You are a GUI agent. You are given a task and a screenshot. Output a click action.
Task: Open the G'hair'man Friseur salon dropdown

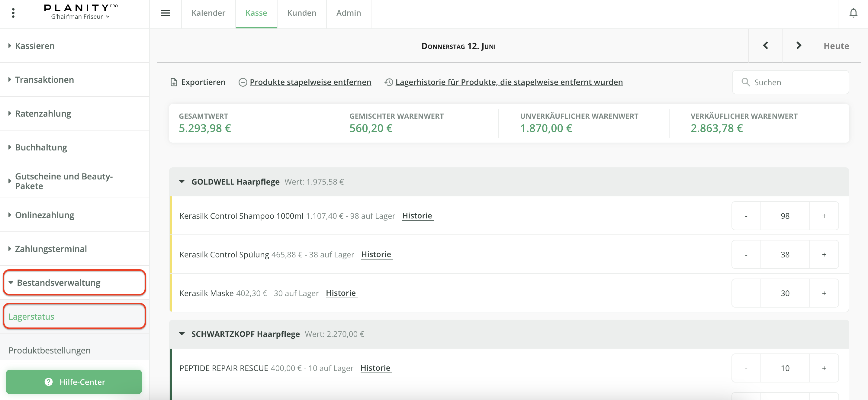(81, 17)
